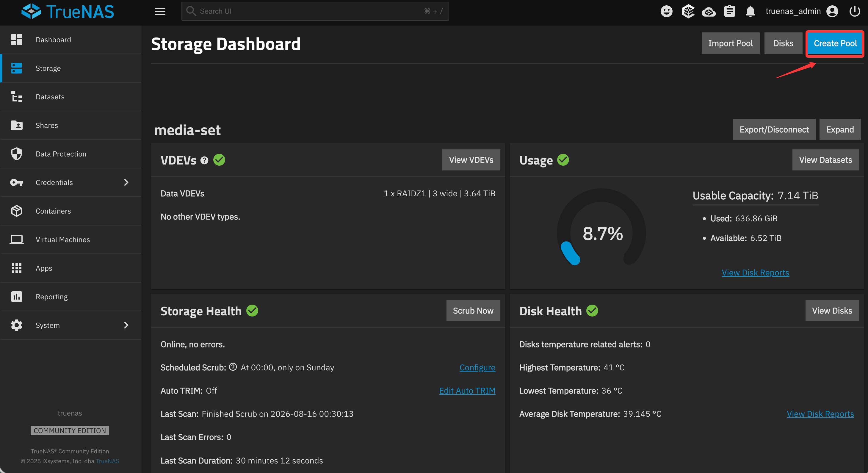Click the VDEVs help question mark icon
The image size is (868, 473).
click(204, 160)
